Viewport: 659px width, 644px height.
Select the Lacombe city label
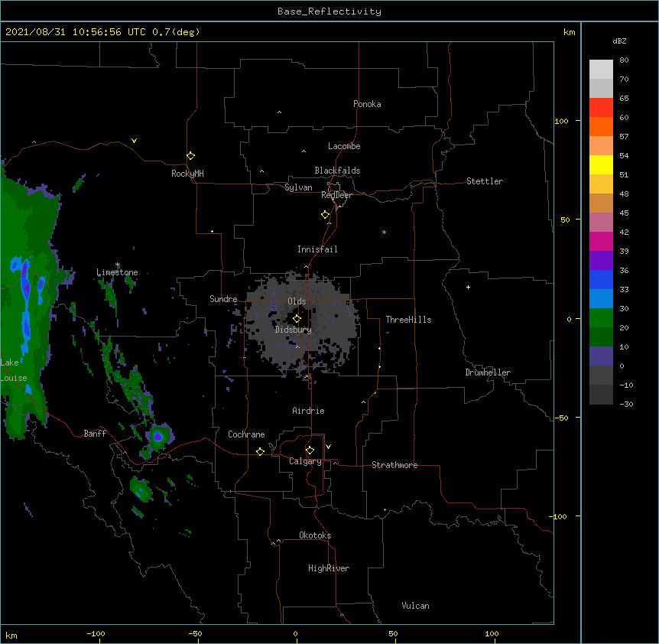click(344, 146)
